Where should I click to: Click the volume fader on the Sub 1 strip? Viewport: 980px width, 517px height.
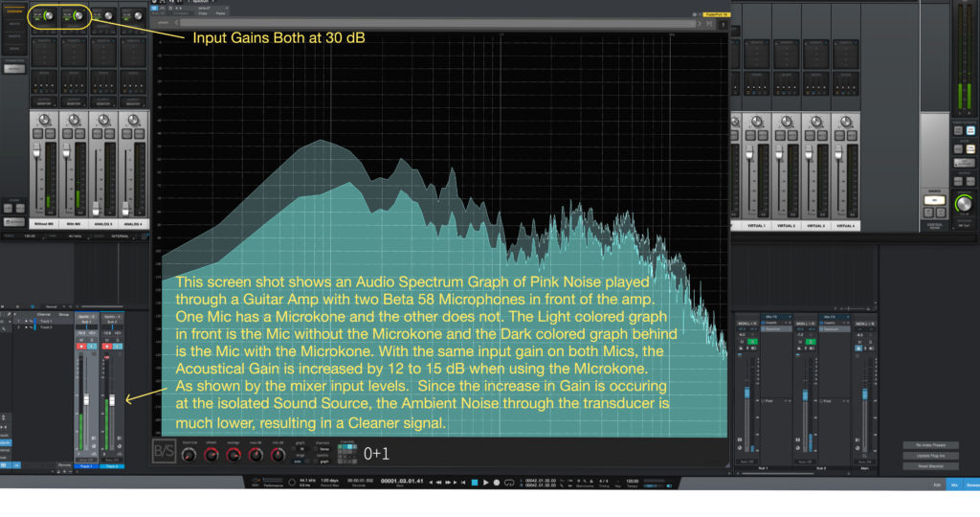(x=746, y=393)
